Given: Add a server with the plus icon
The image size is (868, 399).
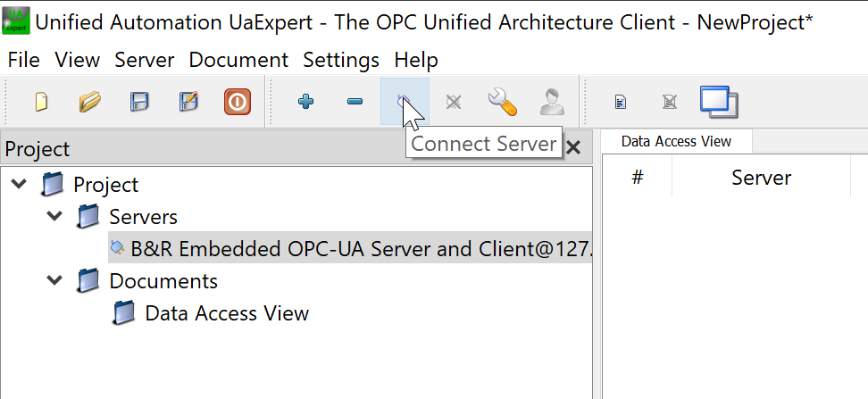Looking at the screenshot, I should point(305,101).
